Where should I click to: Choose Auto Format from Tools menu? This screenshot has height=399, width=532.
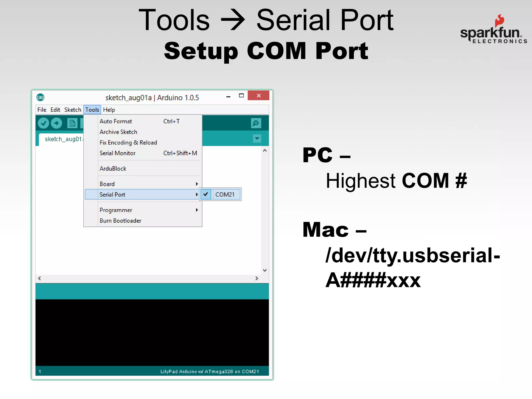143,121
